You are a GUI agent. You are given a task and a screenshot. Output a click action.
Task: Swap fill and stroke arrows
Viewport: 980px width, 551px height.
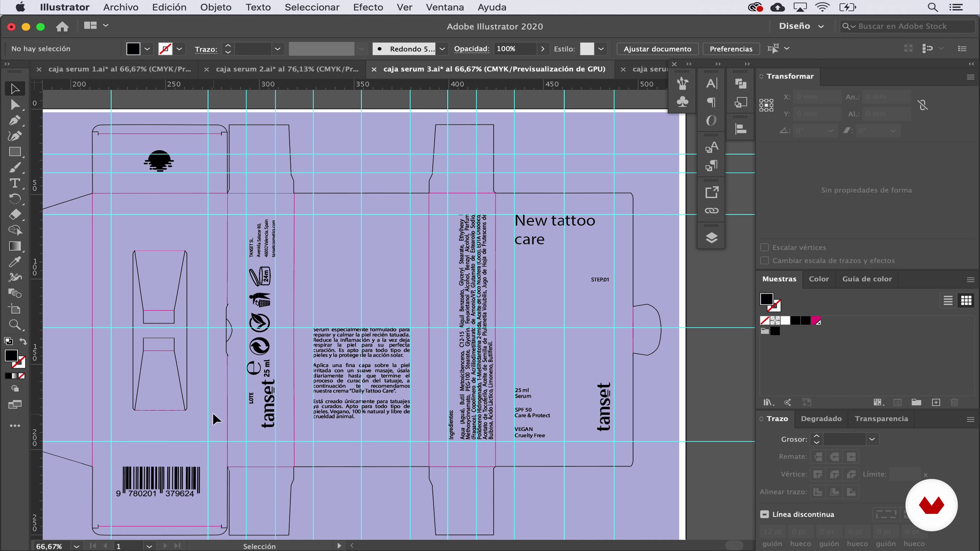click(23, 342)
